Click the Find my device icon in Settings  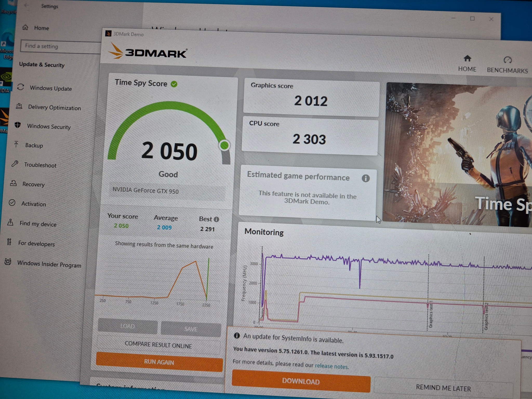click(x=10, y=222)
